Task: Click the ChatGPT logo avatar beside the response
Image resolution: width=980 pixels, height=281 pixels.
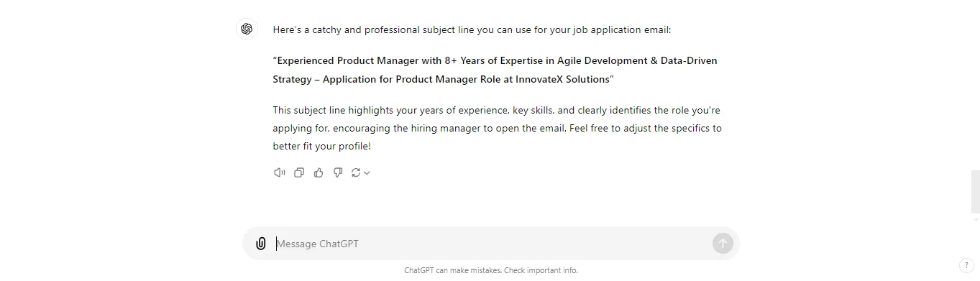Action: (247, 29)
